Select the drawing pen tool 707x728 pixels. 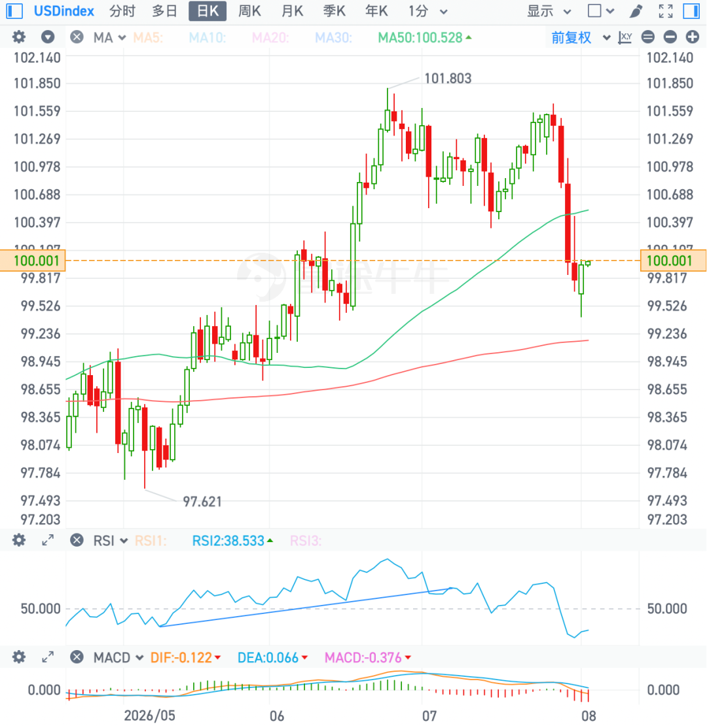pos(636,11)
